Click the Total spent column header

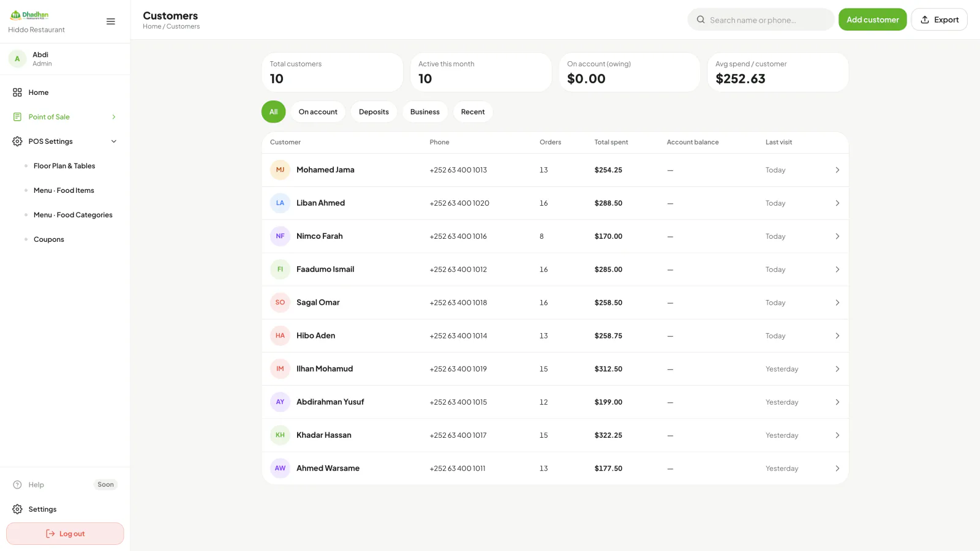click(x=611, y=142)
